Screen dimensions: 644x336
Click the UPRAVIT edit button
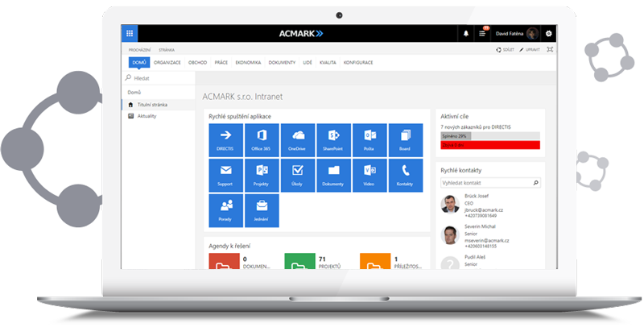coord(530,50)
